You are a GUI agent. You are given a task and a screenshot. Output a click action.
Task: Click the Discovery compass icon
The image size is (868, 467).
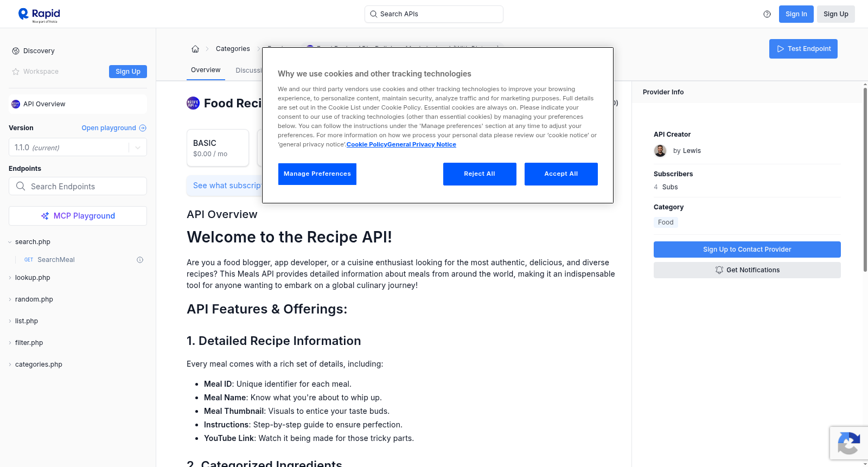pos(16,51)
